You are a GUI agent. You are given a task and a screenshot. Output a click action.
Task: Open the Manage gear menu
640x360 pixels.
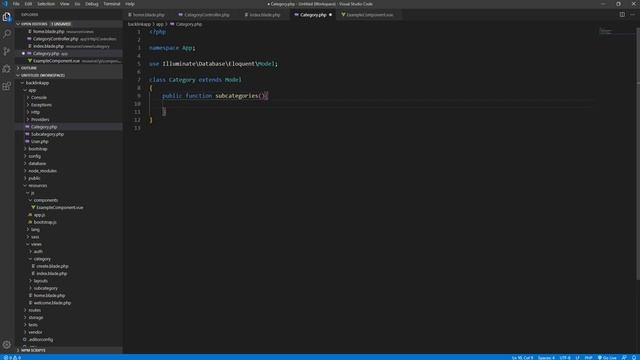pyautogui.click(x=7, y=344)
